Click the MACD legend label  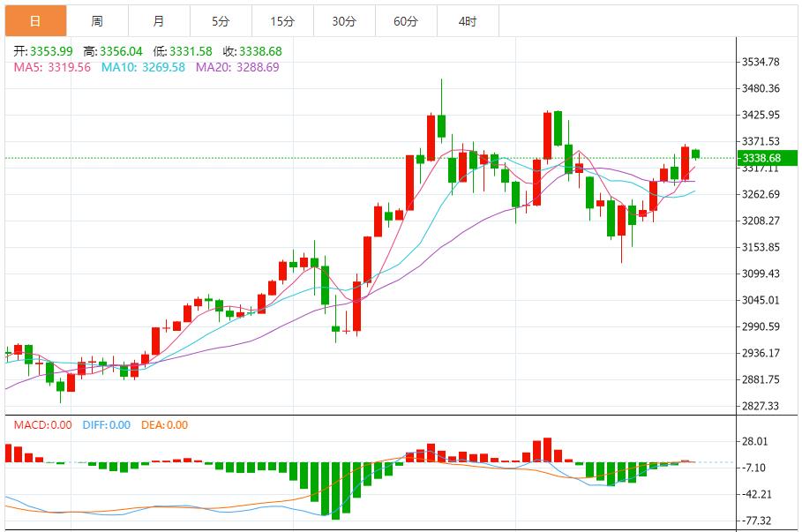click(x=43, y=425)
